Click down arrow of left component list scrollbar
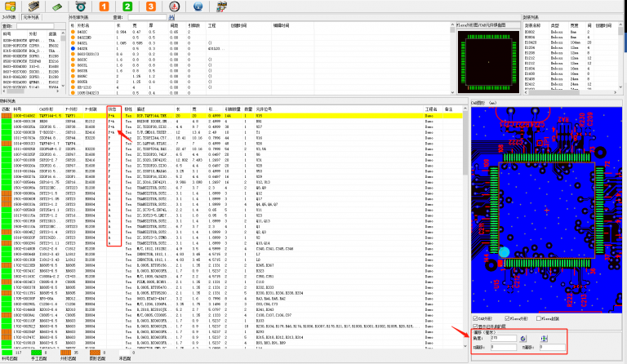 (x=63, y=85)
